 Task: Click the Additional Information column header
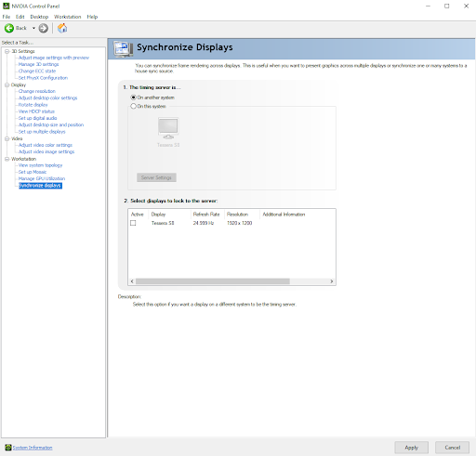pyautogui.click(x=284, y=215)
